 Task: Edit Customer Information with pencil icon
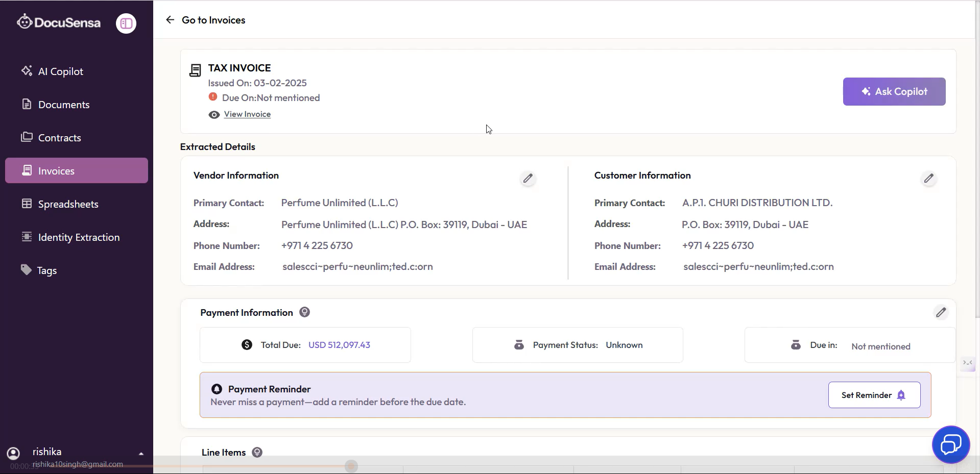click(929, 179)
